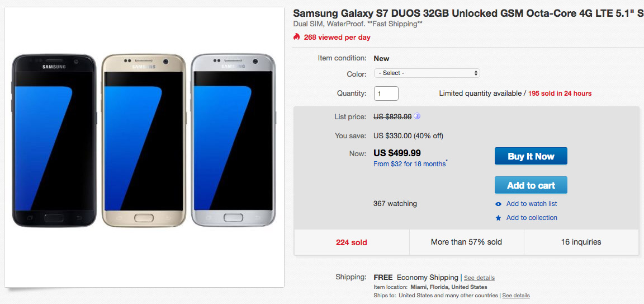Click the 224 sold cell
This screenshot has width=644, height=304.
(351, 242)
